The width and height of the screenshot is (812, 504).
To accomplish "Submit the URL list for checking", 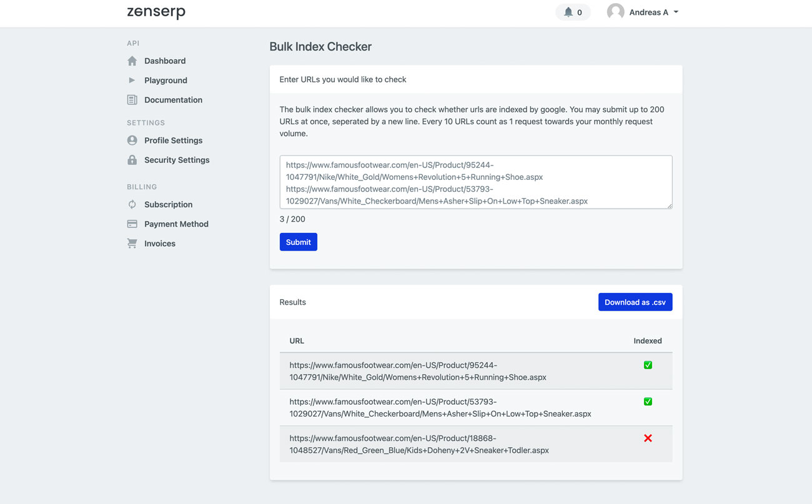I will pos(298,242).
